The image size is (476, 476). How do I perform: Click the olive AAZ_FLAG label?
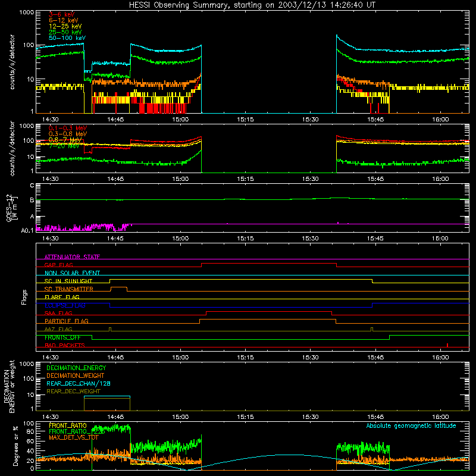(x=58, y=329)
